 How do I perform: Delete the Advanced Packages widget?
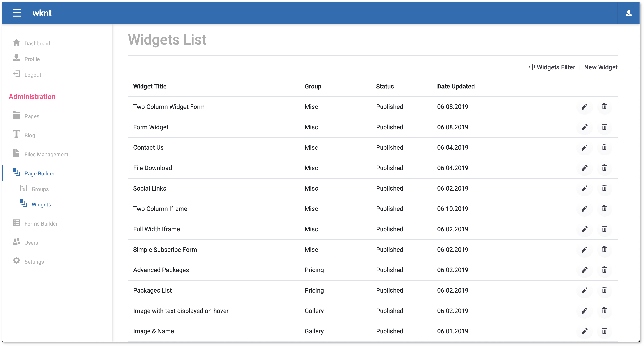pyautogui.click(x=604, y=270)
